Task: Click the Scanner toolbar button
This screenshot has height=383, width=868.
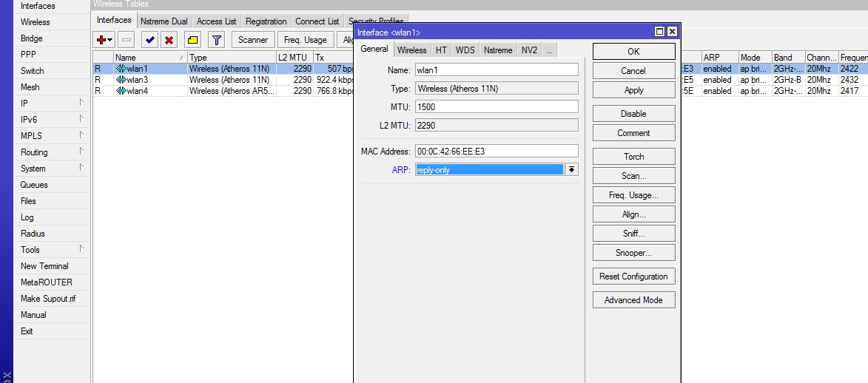Action: pyautogui.click(x=253, y=40)
